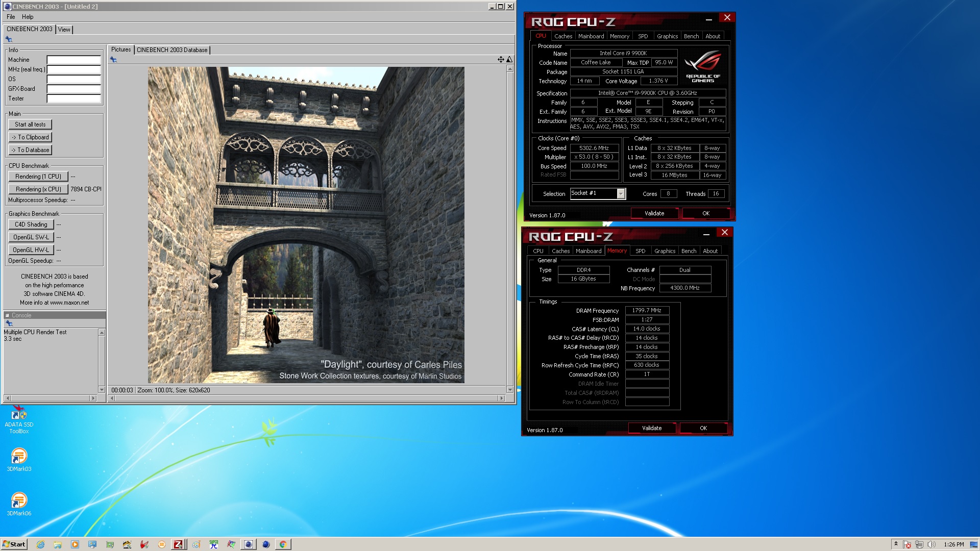
Task: Open Internet Explorer from the taskbar
Action: [41, 544]
